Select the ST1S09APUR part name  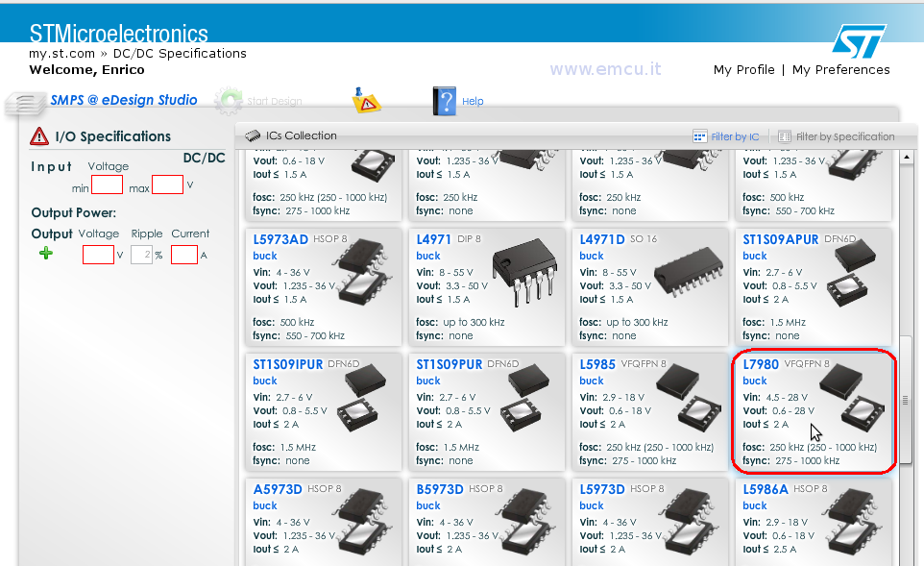click(x=780, y=239)
